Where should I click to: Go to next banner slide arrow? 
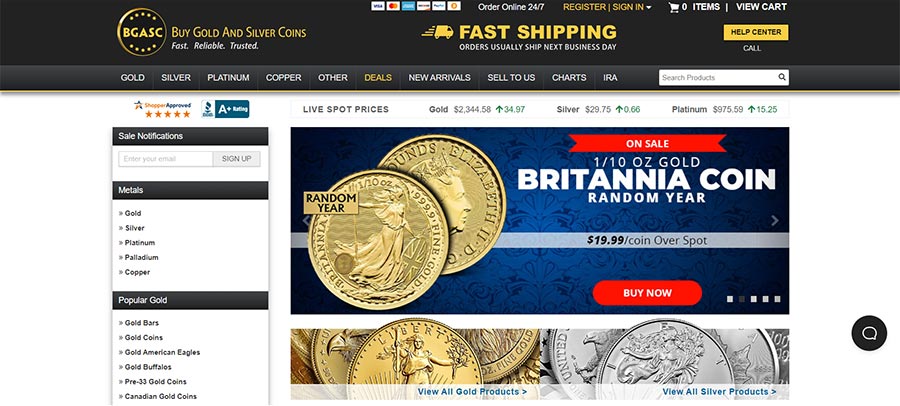(x=775, y=221)
